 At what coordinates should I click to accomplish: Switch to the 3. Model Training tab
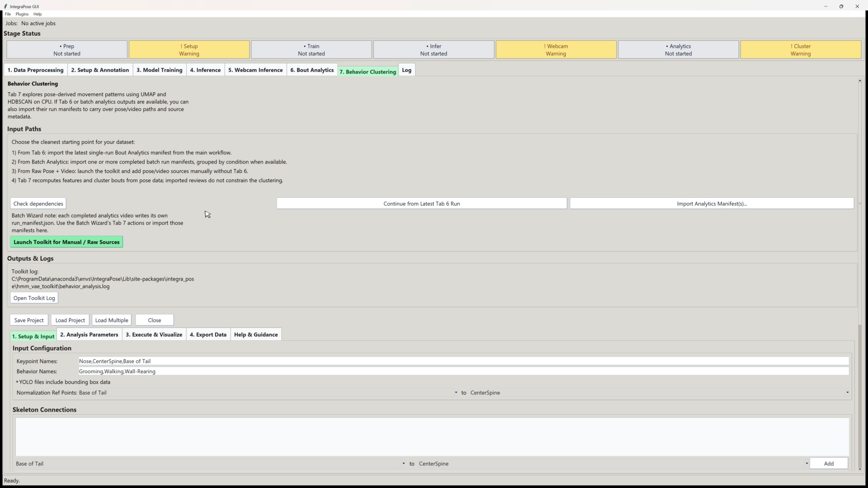pyautogui.click(x=160, y=70)
